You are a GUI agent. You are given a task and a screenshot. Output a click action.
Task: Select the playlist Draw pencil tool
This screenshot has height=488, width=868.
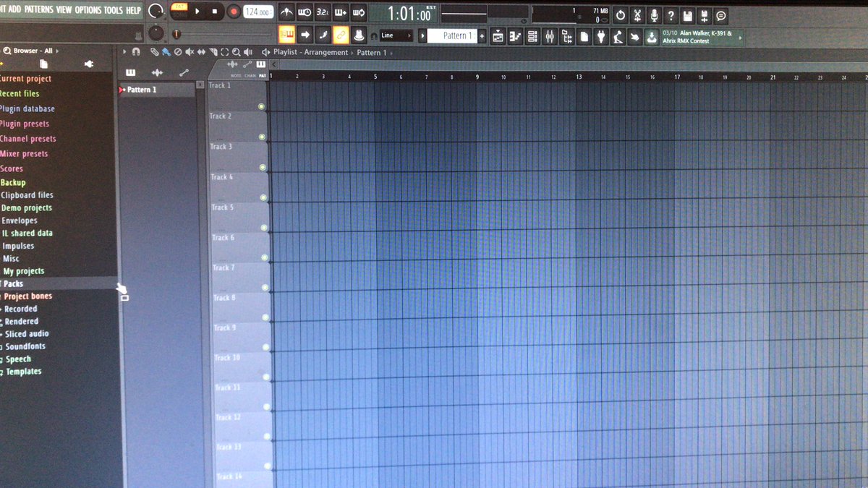tap(155, 52)
